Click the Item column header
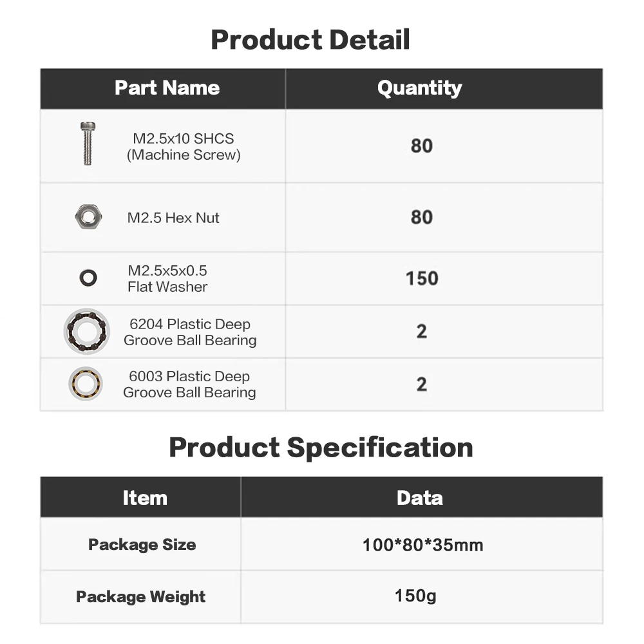This screenshot has height=644, width=644. click(145, 498)
